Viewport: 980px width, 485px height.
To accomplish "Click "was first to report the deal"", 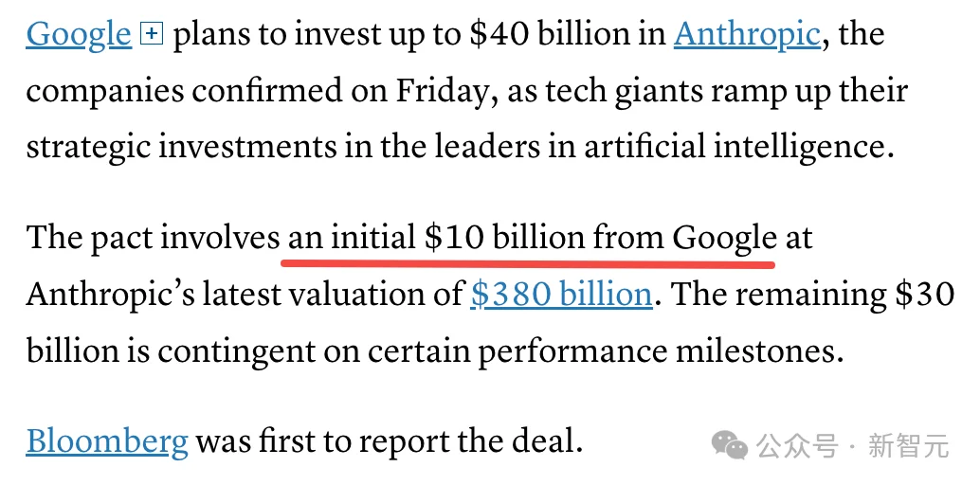I will pyautogui.click(x=389, y=440).
